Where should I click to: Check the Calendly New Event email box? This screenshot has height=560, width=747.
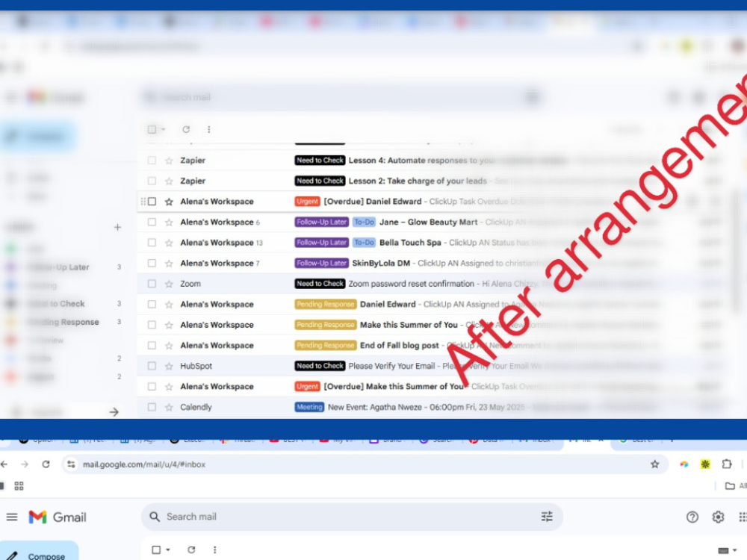point(152,407)
